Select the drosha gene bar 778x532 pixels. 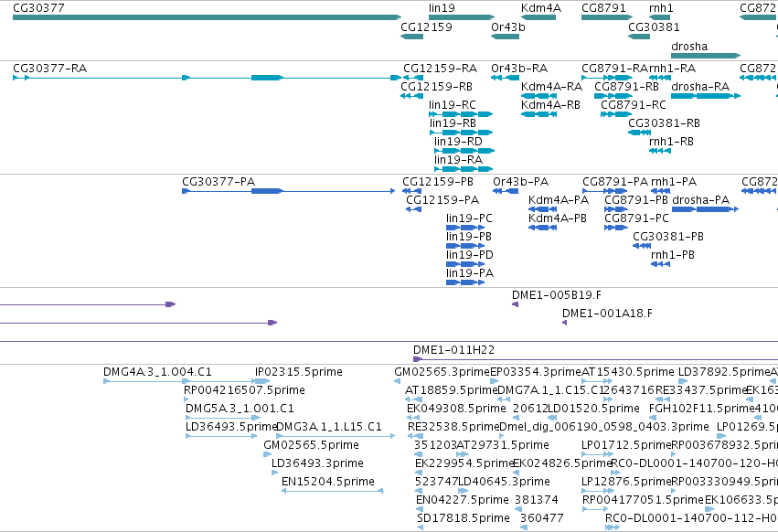(706, 56)
